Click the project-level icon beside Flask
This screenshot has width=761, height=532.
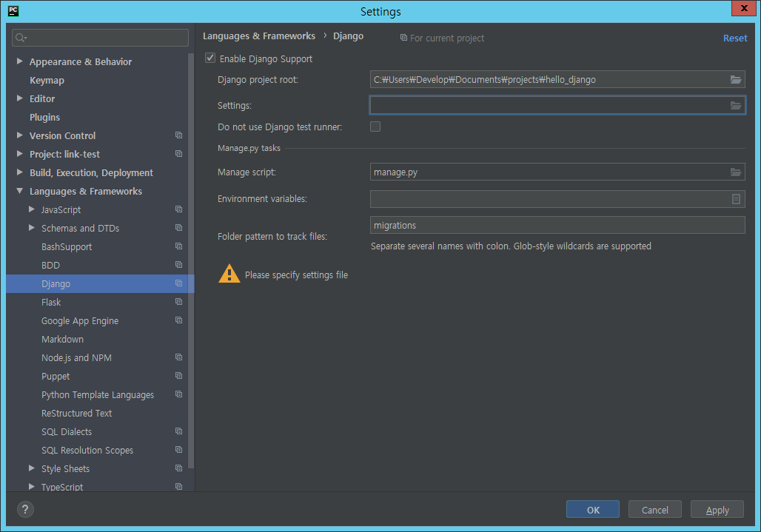(178, 302)
